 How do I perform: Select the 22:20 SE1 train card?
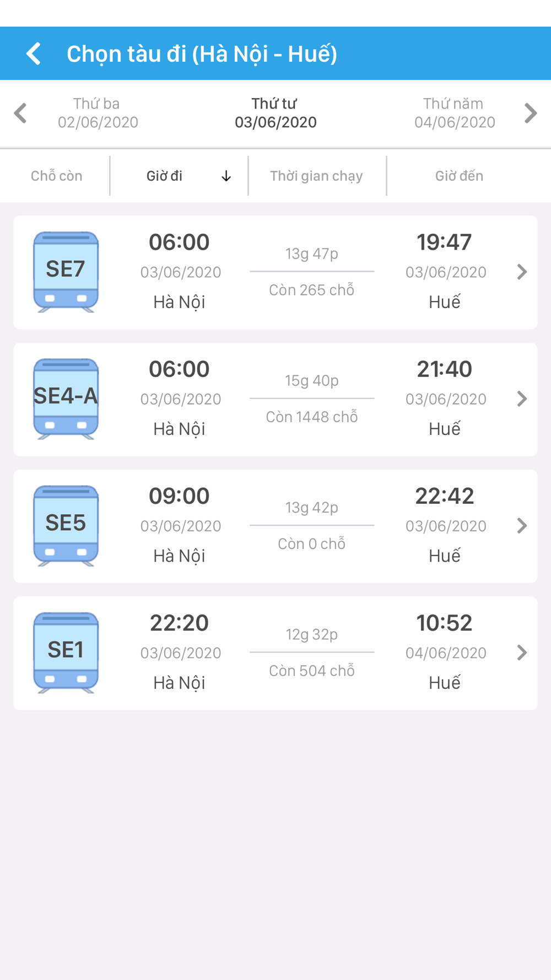[x=275, y=653]
